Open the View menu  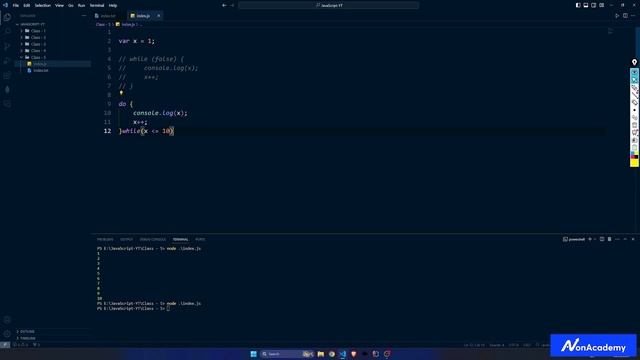point(59,5)
